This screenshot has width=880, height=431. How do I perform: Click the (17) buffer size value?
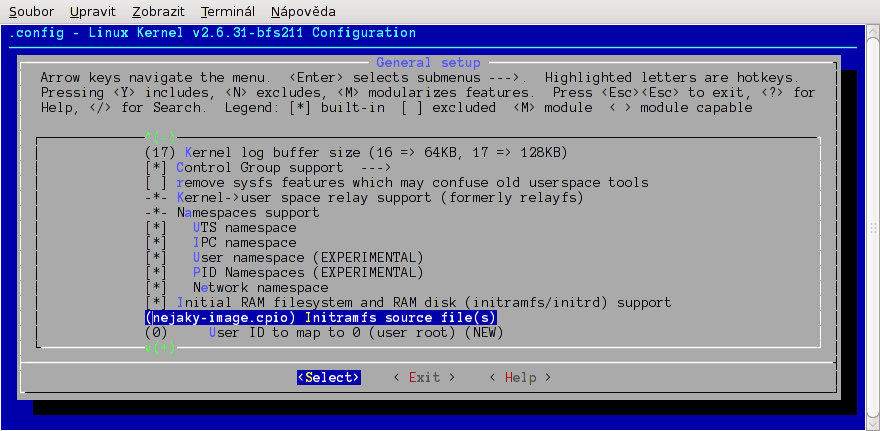coord(160,152)
